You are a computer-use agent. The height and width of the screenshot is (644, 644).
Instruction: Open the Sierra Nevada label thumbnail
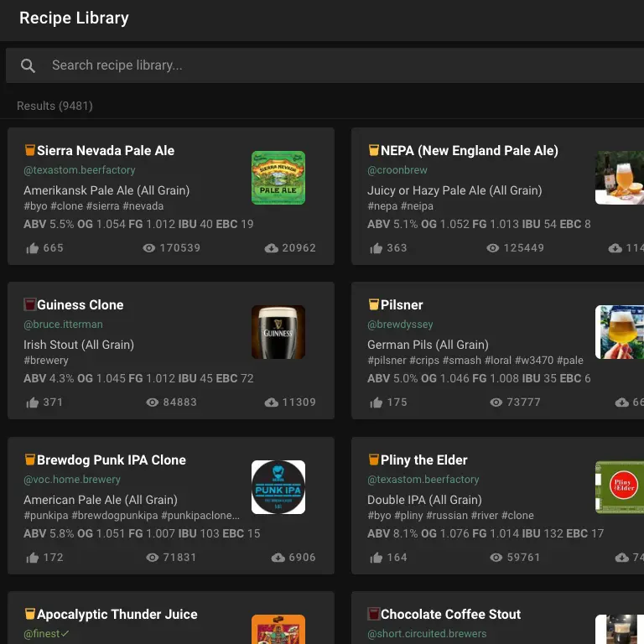[278, 178]
